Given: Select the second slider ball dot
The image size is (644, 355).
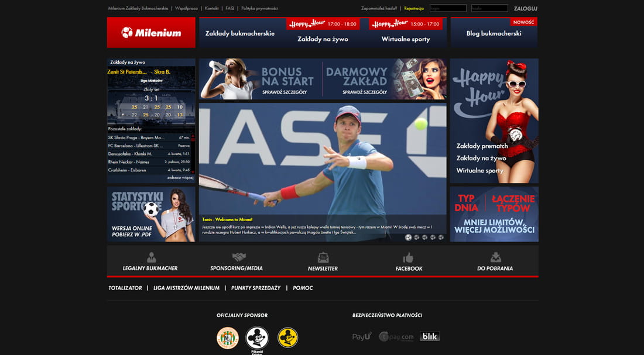Looking at the screenshot, I should (x=416, y=237).
